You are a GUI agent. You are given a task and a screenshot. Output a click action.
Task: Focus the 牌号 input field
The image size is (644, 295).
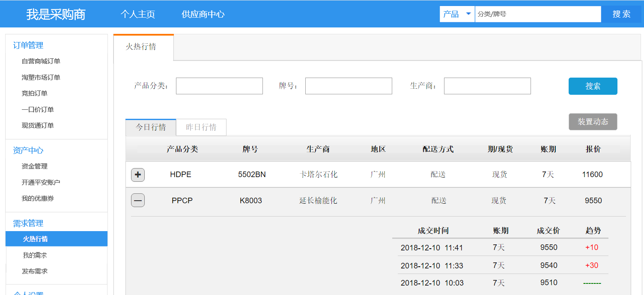click(349, 86)
